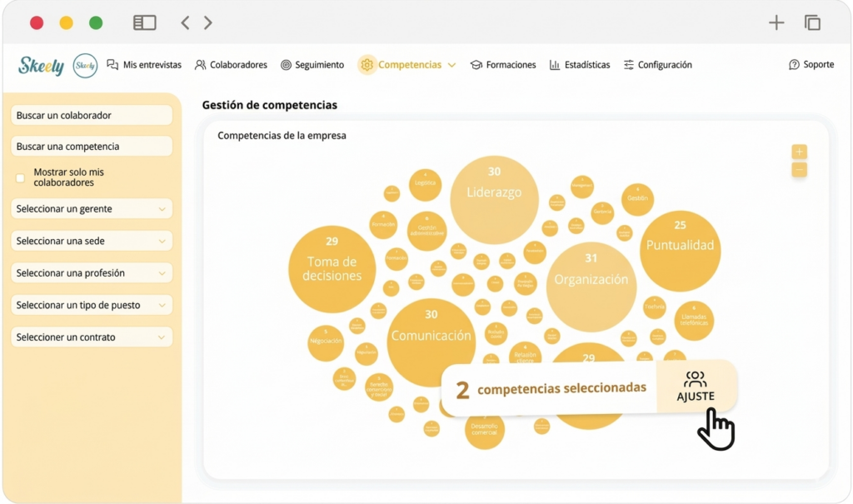The image size is (853, 504).
Task: Open the 'Seleccionar una sede' dropdown
Action: click(92, 242)
